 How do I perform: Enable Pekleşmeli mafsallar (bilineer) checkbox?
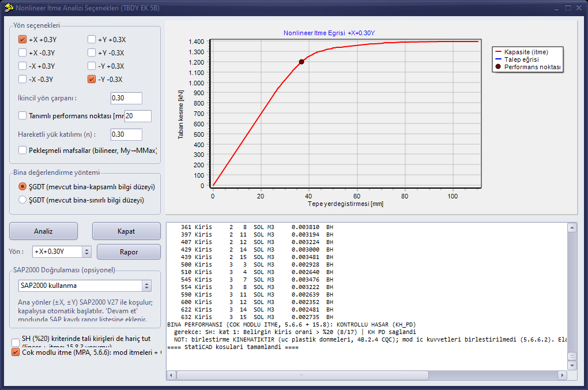(22, 150)
